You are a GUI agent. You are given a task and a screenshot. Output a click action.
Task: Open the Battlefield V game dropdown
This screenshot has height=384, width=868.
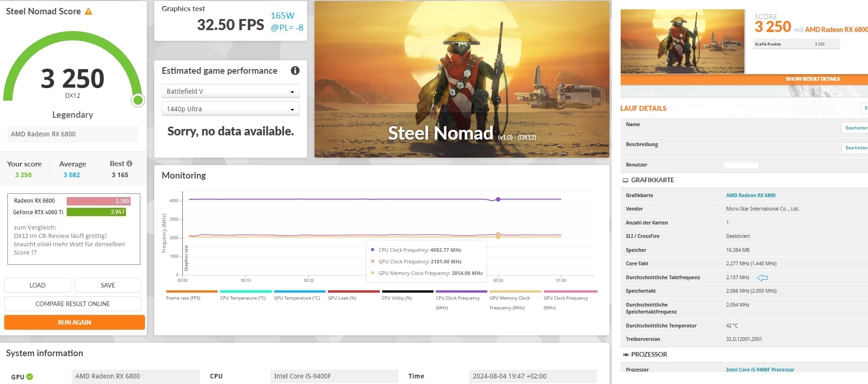(x=230, y=91)
